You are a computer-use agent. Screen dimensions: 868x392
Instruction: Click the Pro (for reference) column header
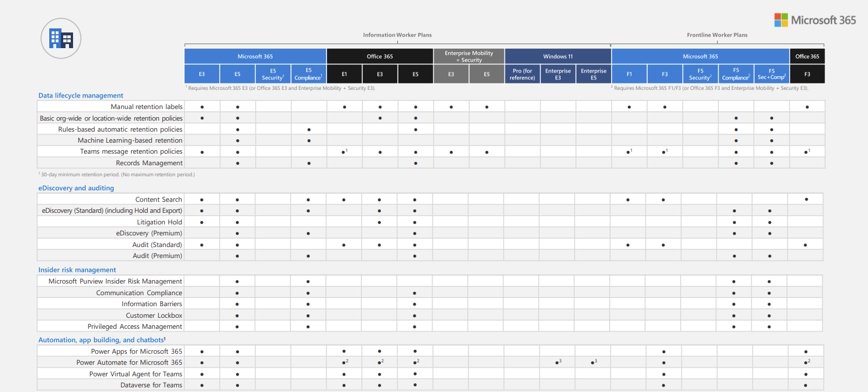point(522,74)
